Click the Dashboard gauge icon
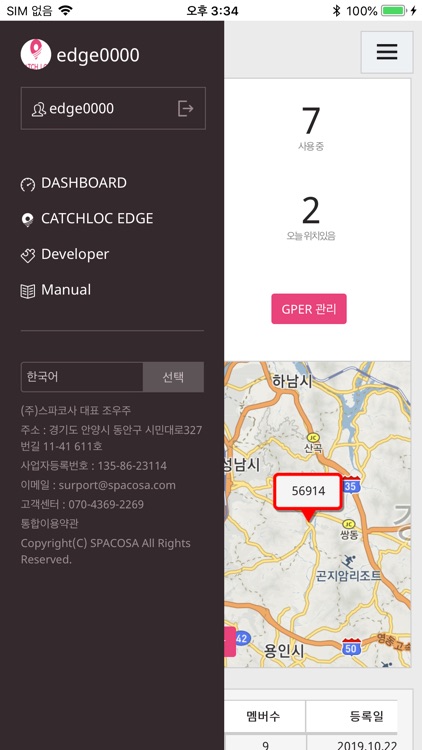The image size is (422, 750). (x=28, y=184)
